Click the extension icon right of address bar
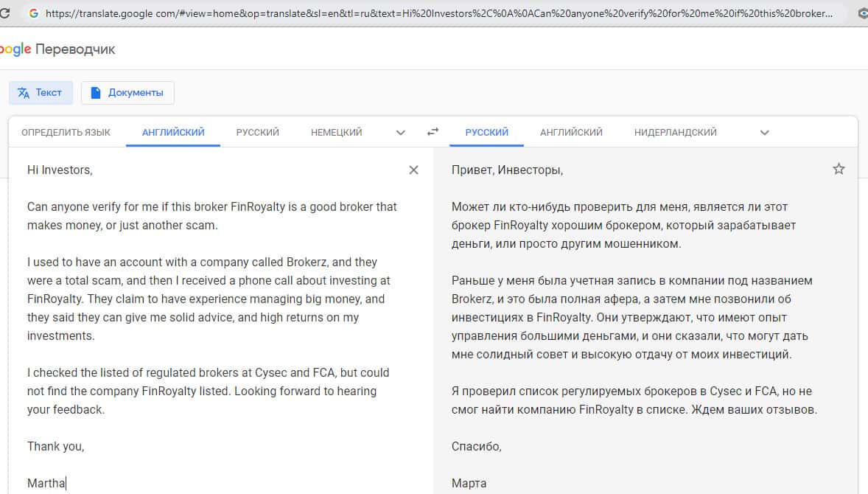The image size is (868, 494). point(863,13)
